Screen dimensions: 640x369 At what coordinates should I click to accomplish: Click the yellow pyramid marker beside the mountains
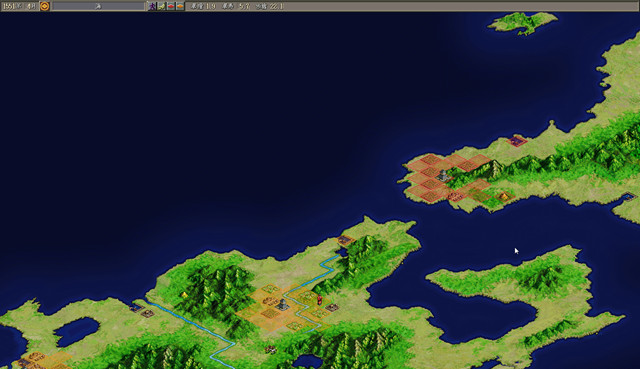pyautogui.click(x=184, y=294)
